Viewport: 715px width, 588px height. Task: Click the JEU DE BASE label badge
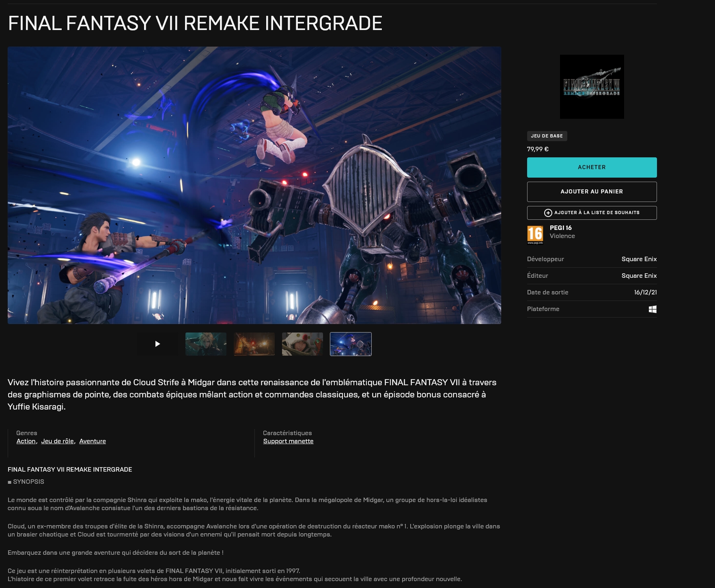pos(547,136)
